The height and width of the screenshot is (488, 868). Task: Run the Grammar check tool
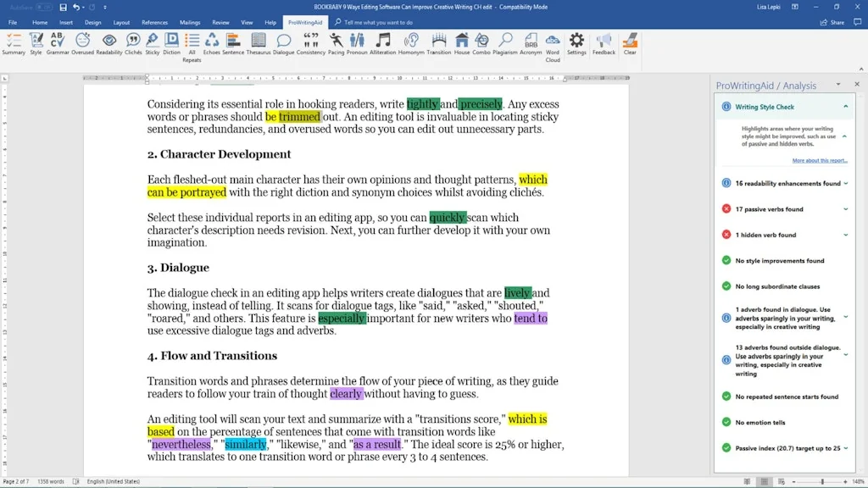pos(58,44)
